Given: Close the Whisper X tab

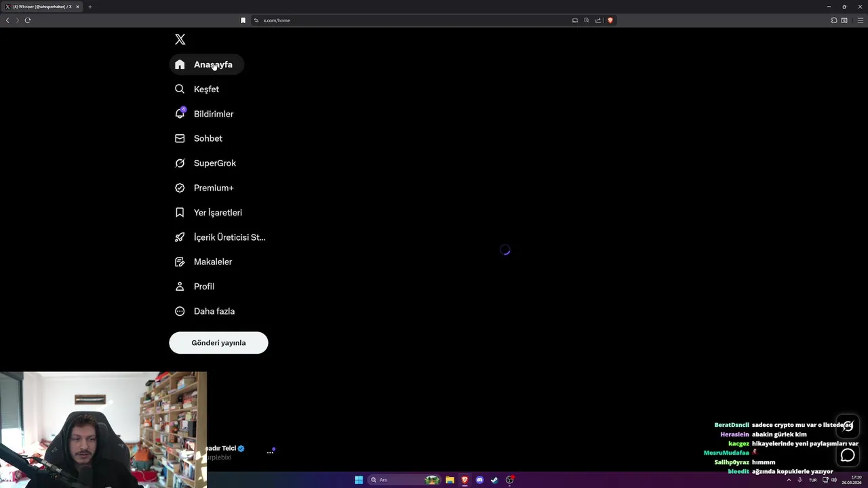Looking at the screenshot, I should click(77, 7).
